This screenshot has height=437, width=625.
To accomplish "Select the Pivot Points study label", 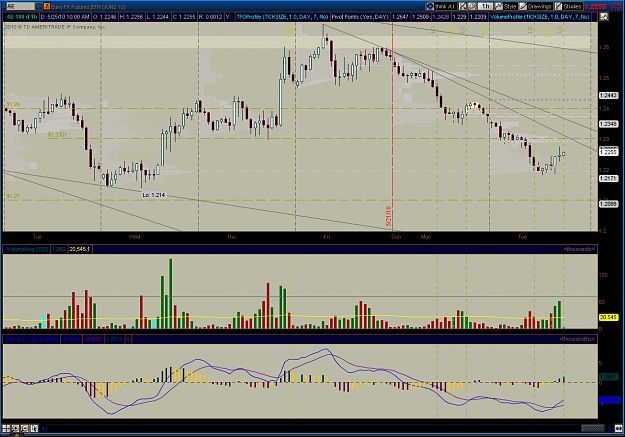I will (x=360, y=17).
